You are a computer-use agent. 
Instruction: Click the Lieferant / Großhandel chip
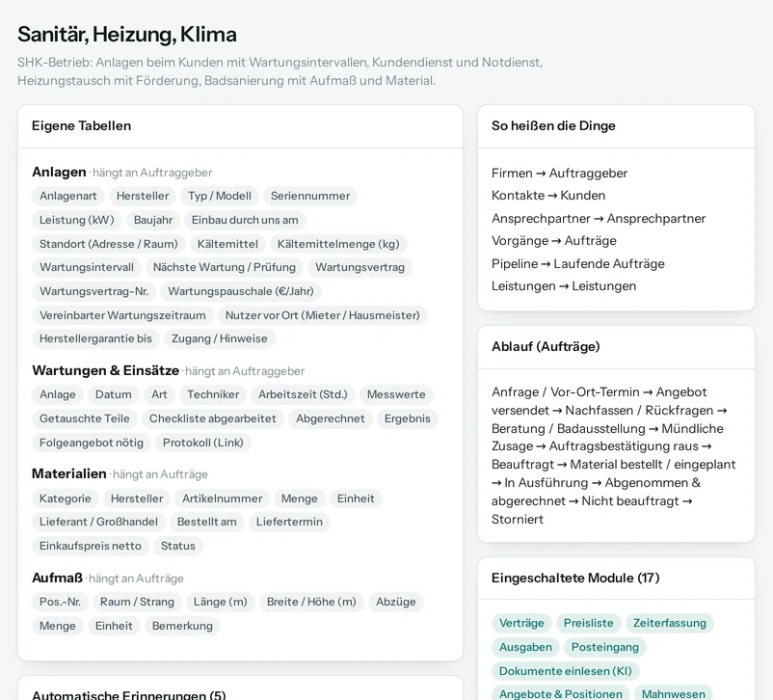click(98, 522)
